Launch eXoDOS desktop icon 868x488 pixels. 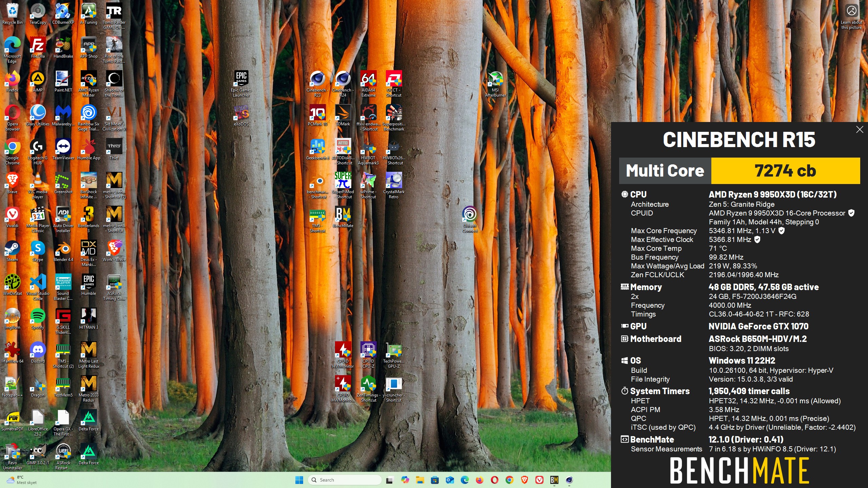pyautogui.click(x=241, y=115)
